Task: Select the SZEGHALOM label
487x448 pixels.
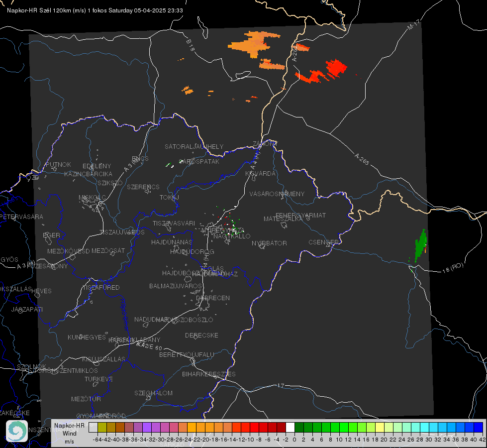Action: (x=153, y=393)
